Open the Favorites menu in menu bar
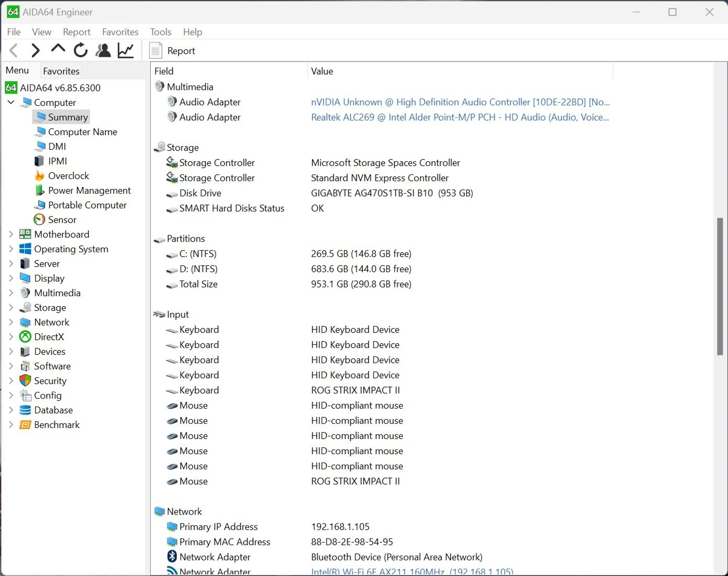The width and height of the screenshot is (728, 576). click(x=120, y=32)
